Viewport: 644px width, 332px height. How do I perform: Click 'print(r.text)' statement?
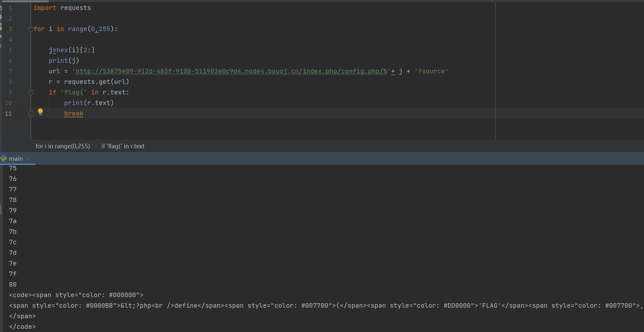point(89,103)
